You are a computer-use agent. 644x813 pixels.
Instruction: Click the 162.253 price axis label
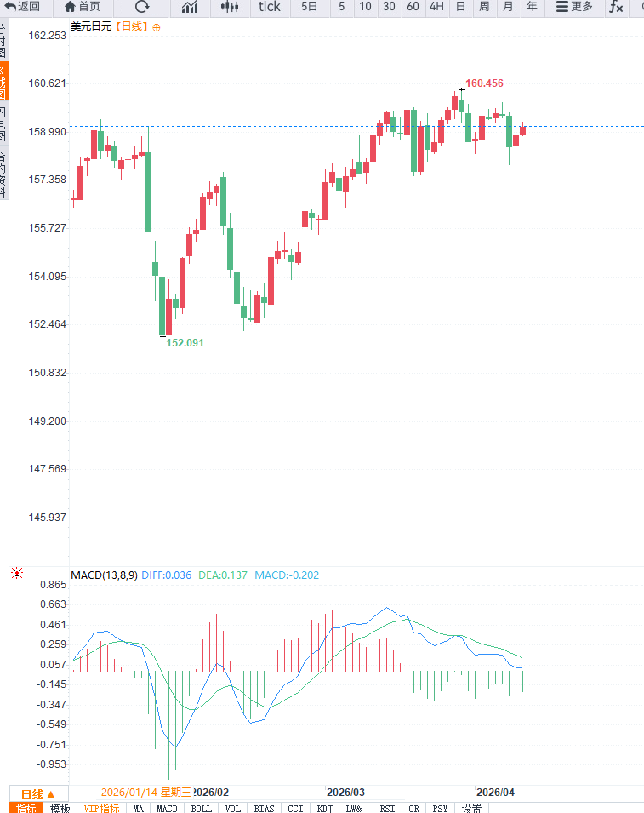[x=47, y=35]
